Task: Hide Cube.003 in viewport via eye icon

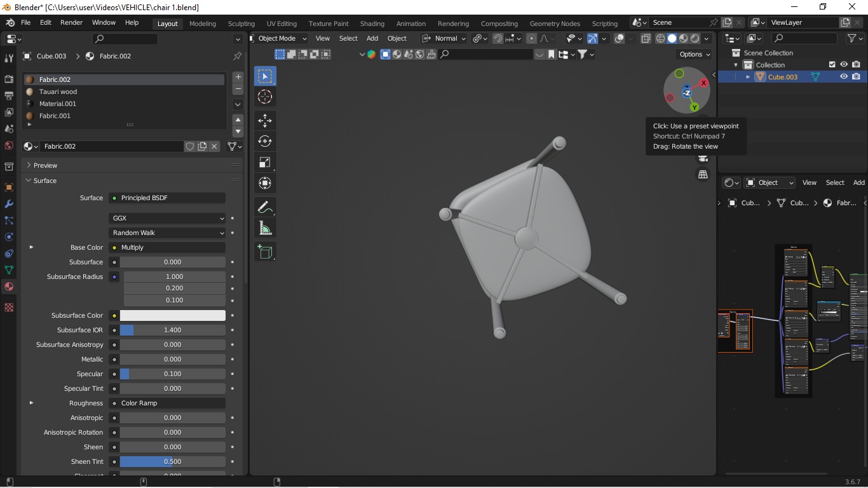Action: coord(844,77)
